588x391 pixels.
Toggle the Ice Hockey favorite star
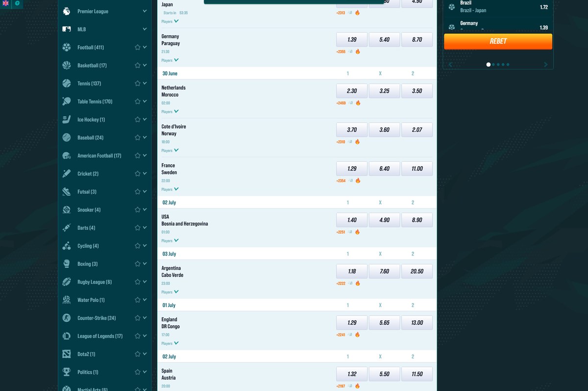tap(138, 119)
